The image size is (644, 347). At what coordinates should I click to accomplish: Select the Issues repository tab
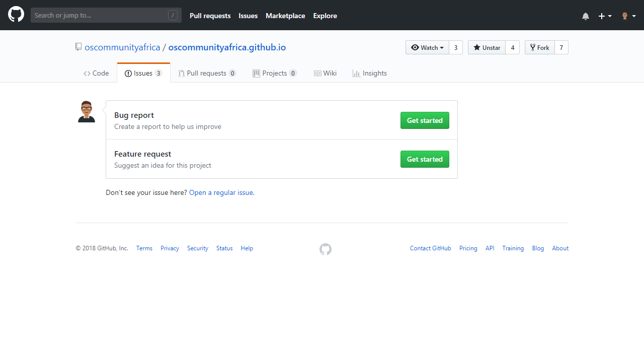tap(143, 73)
